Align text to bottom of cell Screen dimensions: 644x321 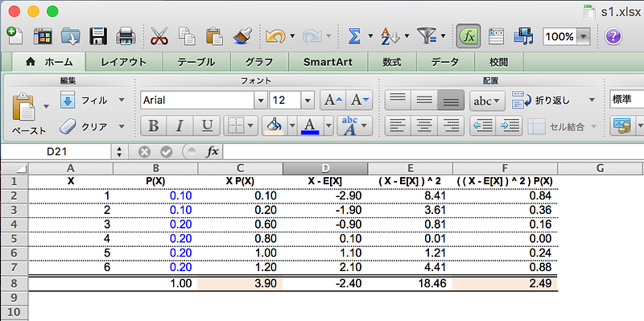(x=451, y=100)
